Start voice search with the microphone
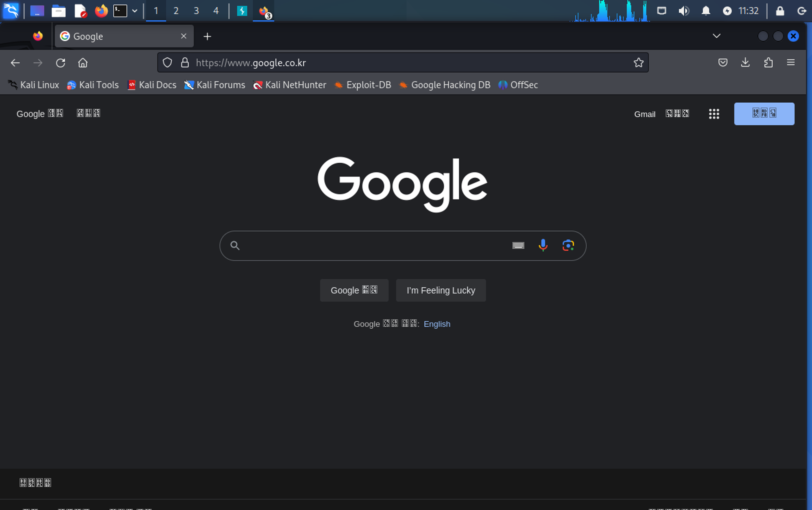Screen dimensions: 812x510 tap(543, 245)
